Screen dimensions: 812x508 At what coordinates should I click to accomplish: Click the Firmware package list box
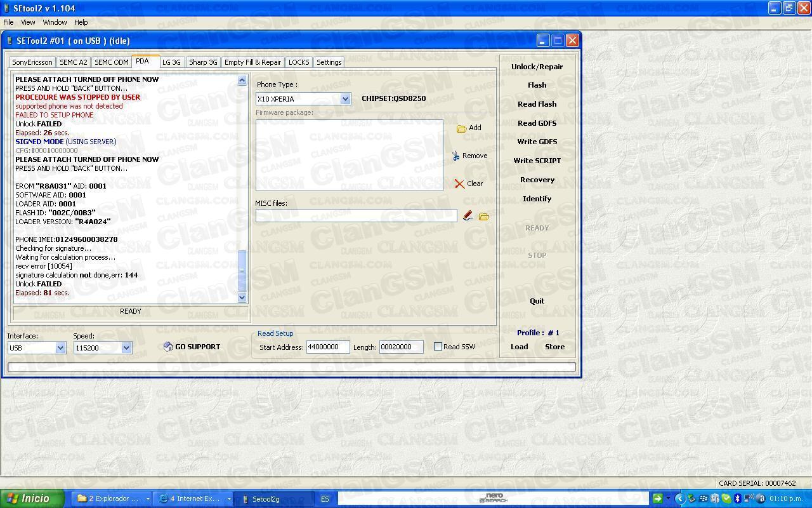tap(350, 155)
